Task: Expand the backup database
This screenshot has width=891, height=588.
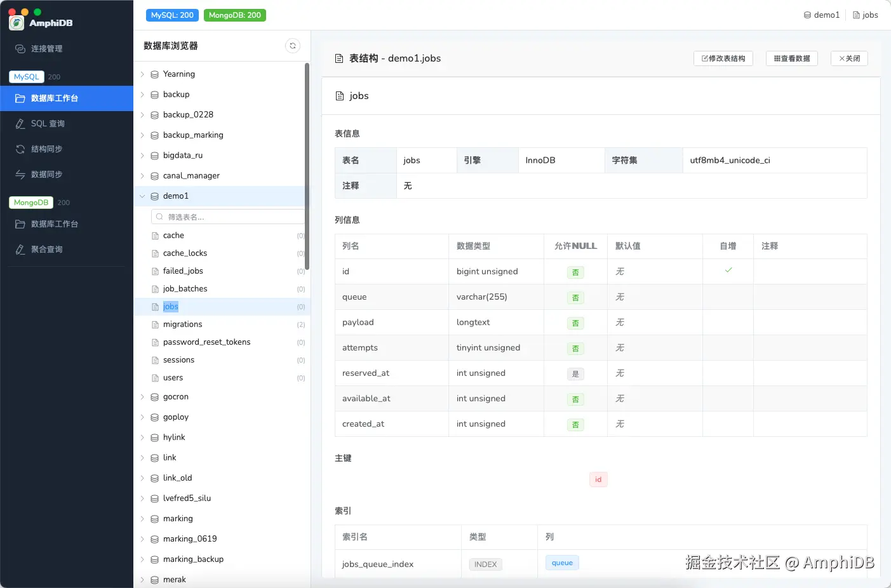Action: click(x=142, y=95)
